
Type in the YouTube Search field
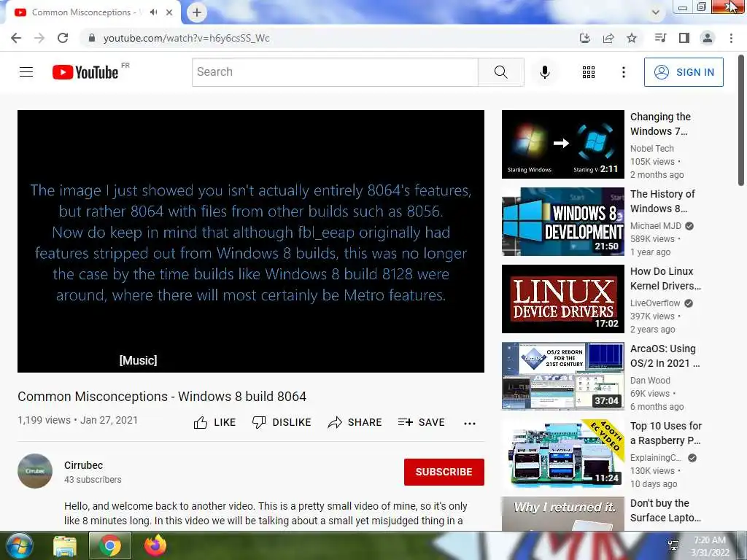coord(335,72)
